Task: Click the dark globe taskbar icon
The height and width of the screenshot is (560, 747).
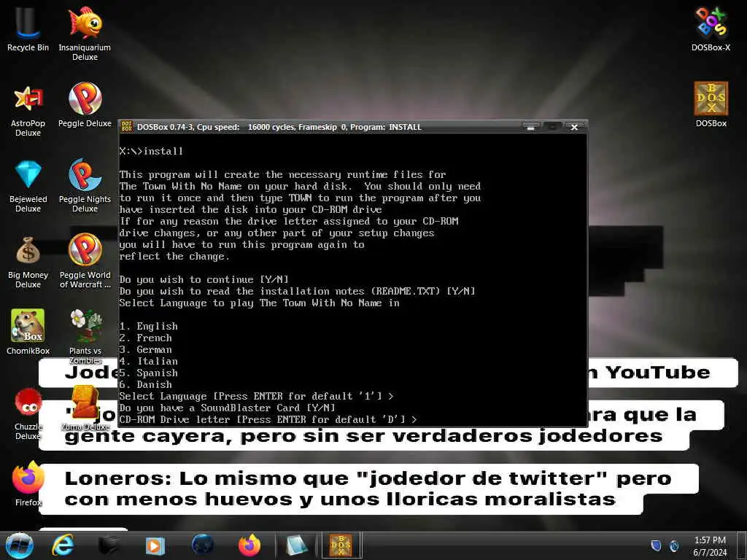Action: (x=203, y=545)
